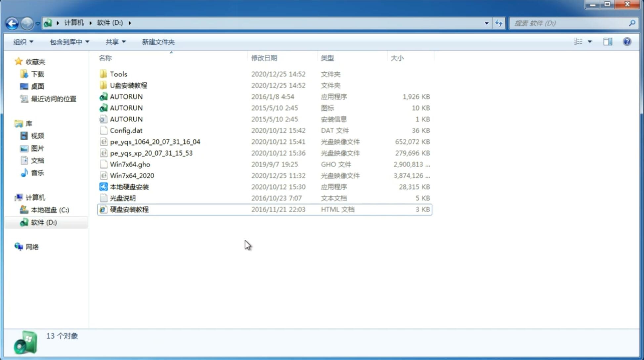This screenshot has width=644, height=360.
Task: Open pe_yqs_xp disc image file
Action: pyautogui.click(x=151, y=153)
